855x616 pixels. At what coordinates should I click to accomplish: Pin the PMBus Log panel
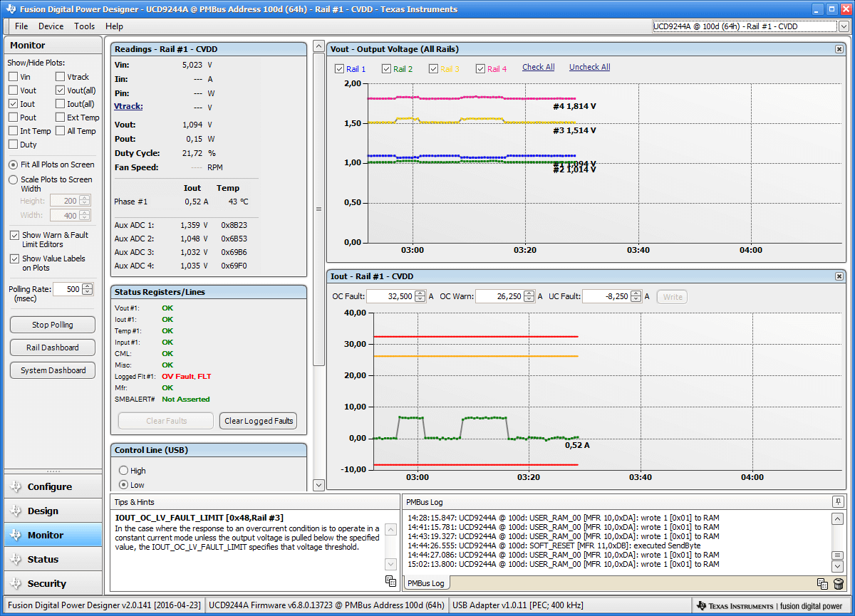(x=838, y=501)
